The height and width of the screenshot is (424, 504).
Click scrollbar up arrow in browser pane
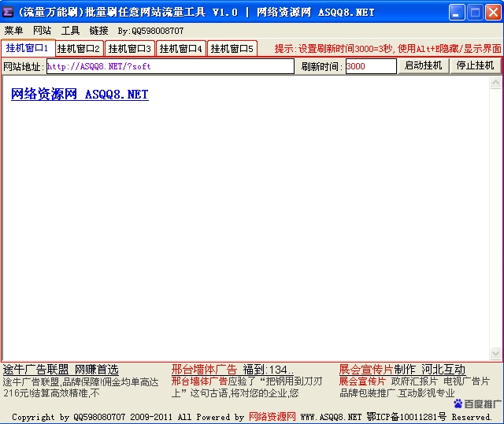coord(495,83)
